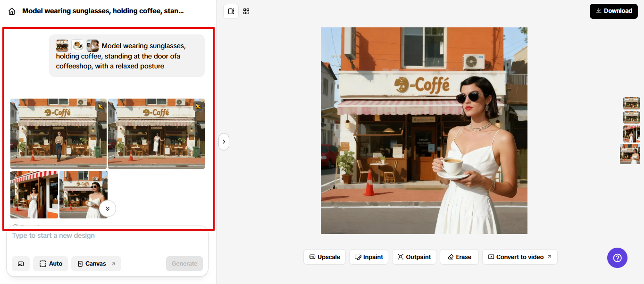Select result with red striped awning
The height and width of the screenshot is (284, 644).
point(34,194)
